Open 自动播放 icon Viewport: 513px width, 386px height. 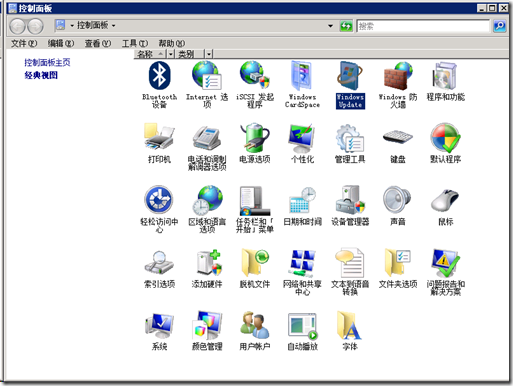pyautogui.click(x=302, y=331)
